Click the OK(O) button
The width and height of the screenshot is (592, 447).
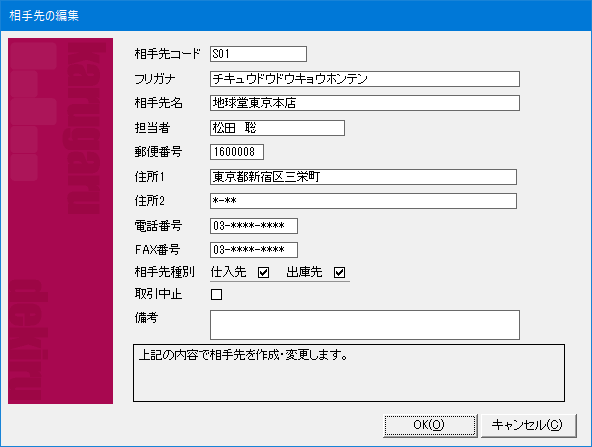click(x=430, y=425)
